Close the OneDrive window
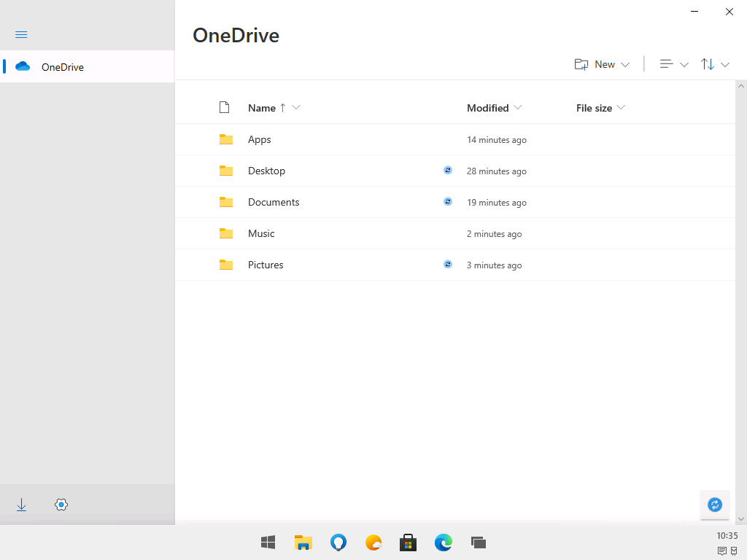 click(x=729, y=12)
